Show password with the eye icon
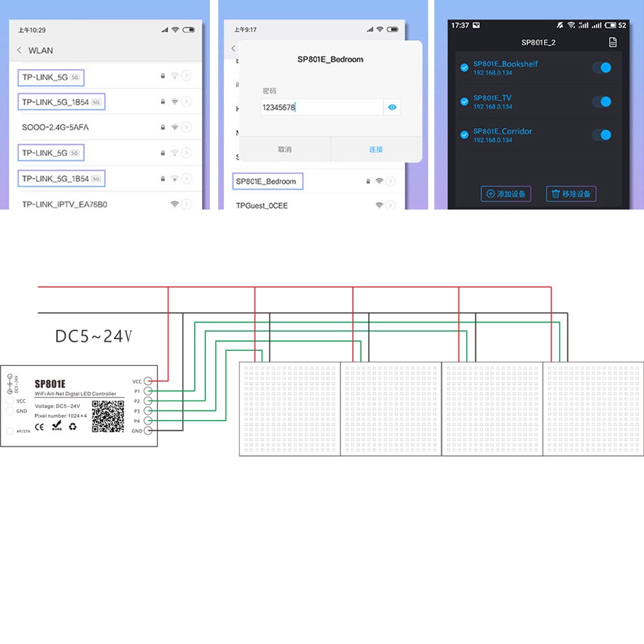Screen dimensions: 644x644 (392, 108)
